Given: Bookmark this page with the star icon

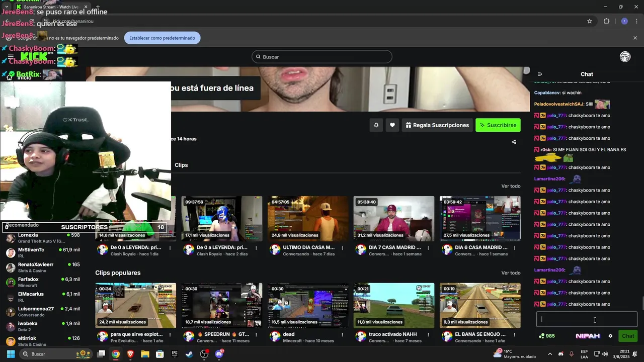Looking at the screenshot, I should (x=590, y=21).
